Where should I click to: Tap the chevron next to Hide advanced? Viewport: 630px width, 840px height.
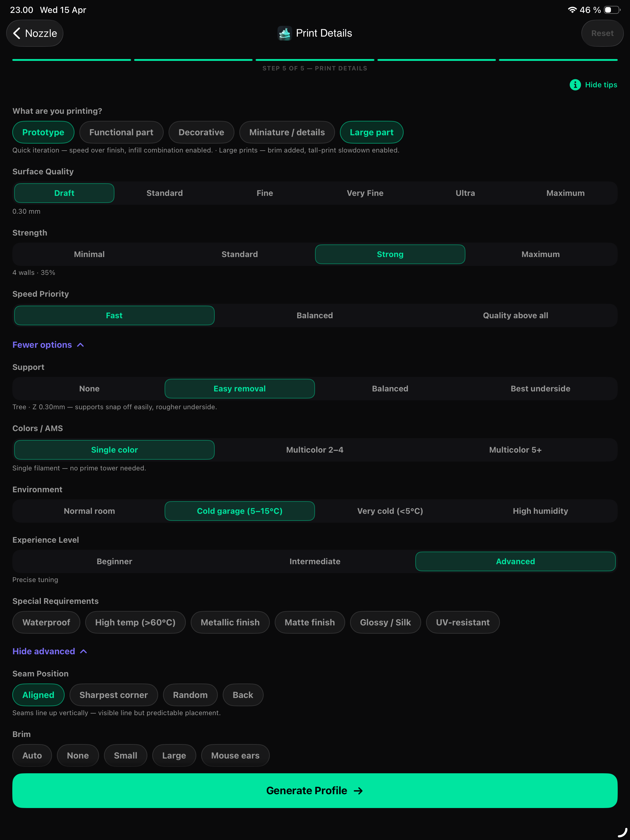point(84,651)
